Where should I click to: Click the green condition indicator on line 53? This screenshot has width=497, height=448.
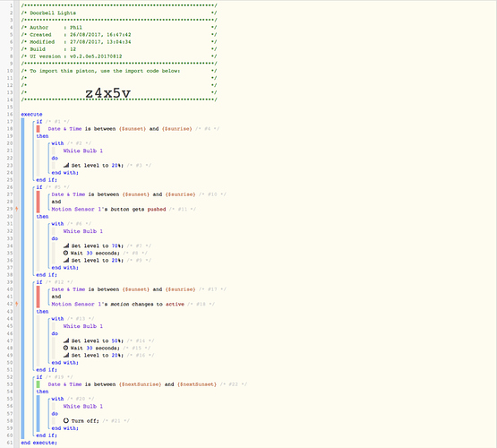(38, 384)
